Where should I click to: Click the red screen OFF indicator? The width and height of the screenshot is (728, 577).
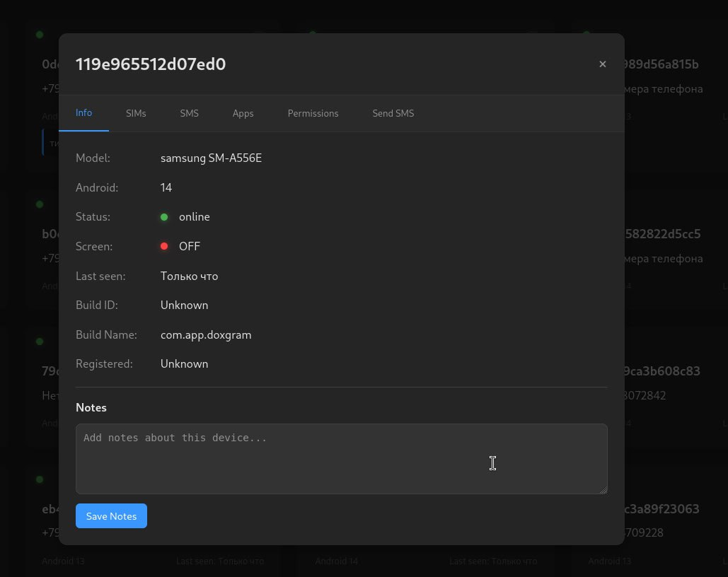click(x=164, y=246)
